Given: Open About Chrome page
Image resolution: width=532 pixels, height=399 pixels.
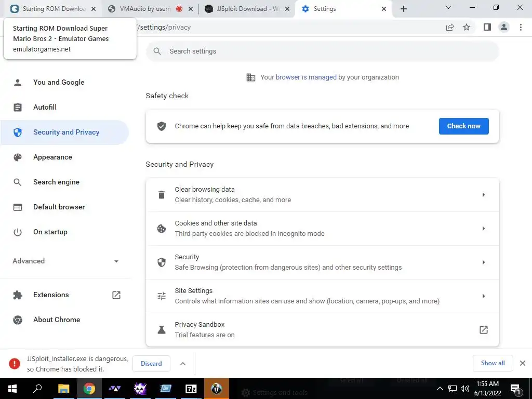Looking at the screenshot, I should pos(57,320).
